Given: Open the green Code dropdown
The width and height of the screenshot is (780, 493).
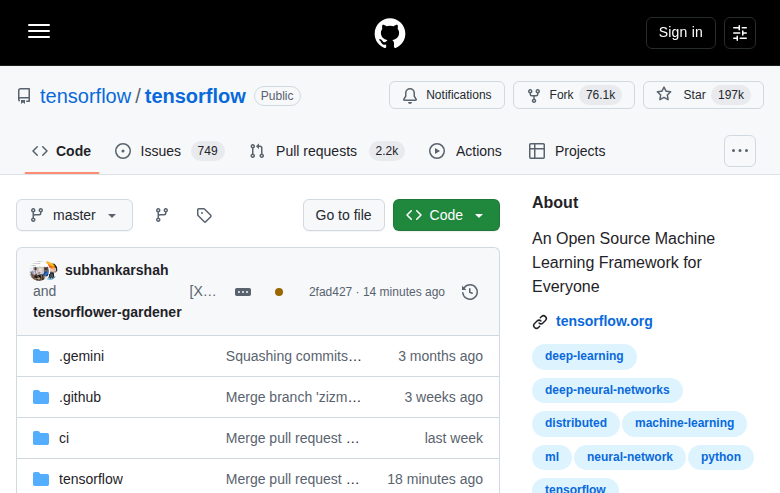Looking at the screenshot, I should pos(446,215).
